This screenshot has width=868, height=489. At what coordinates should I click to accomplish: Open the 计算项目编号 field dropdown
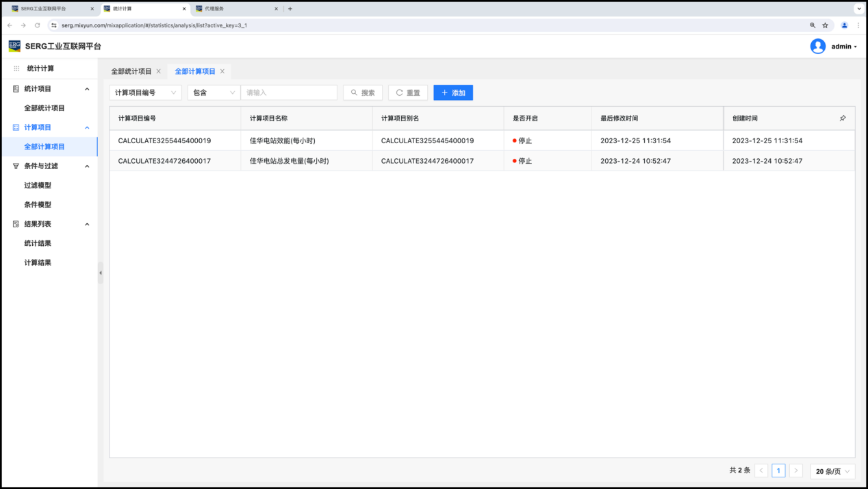(x=145, y=92)
